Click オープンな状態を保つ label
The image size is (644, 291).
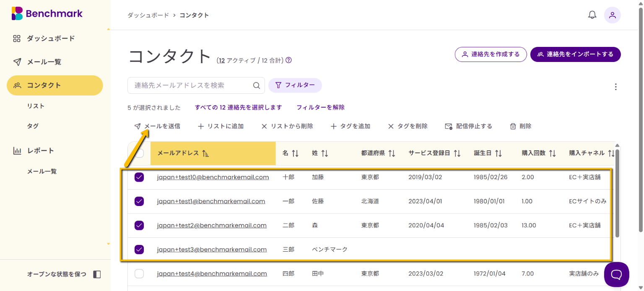57,274
